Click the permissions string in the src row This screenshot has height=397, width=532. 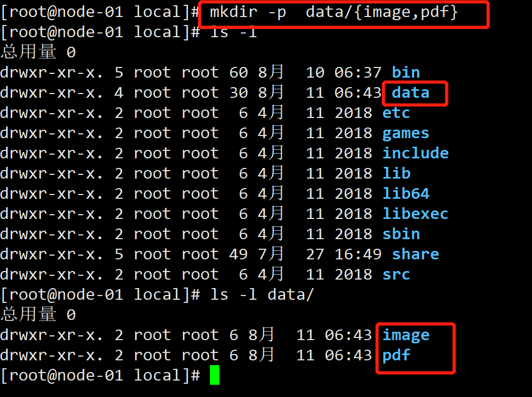click(x=51, y=274)
